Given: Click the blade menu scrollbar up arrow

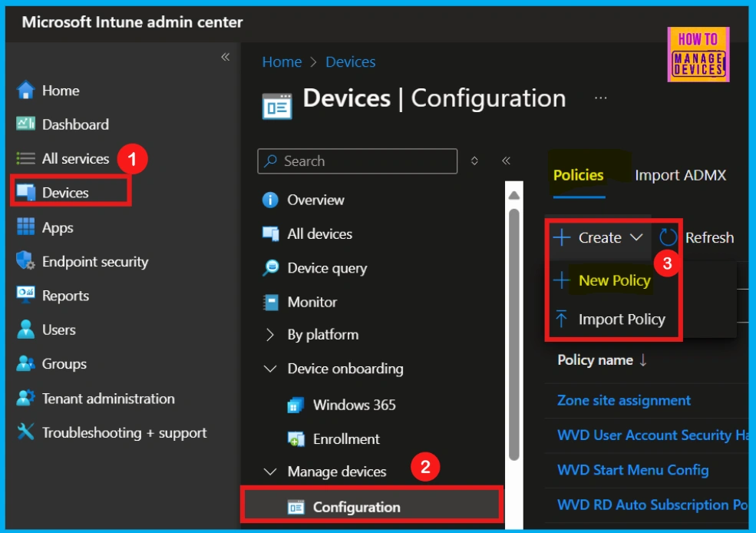Looking at the screenshot, I should coord(514,195).
